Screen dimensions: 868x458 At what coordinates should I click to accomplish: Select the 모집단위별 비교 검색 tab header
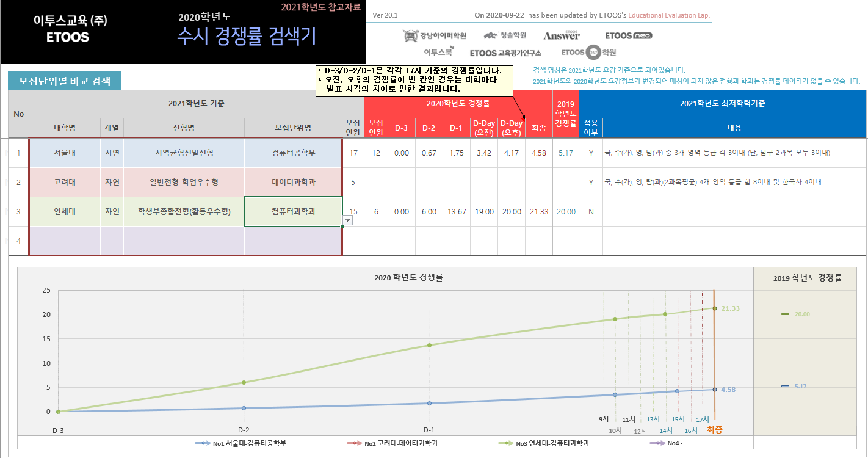click(65, 81)
